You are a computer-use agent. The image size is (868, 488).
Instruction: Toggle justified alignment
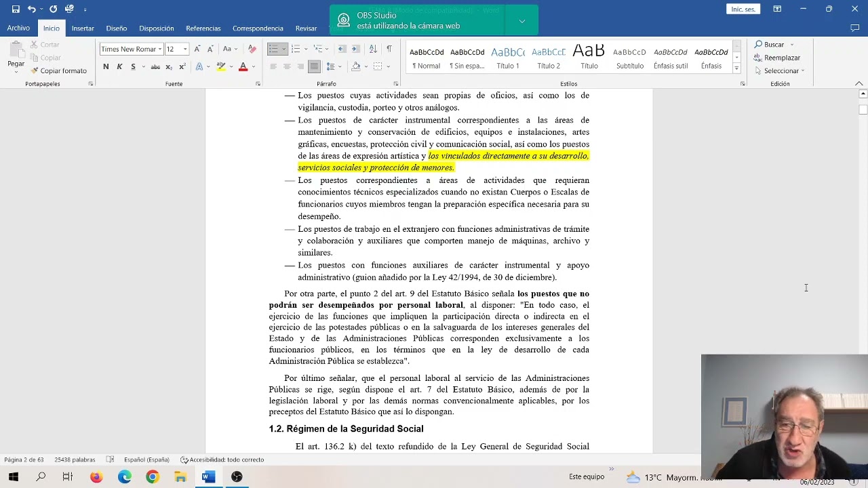pos(314,66)
